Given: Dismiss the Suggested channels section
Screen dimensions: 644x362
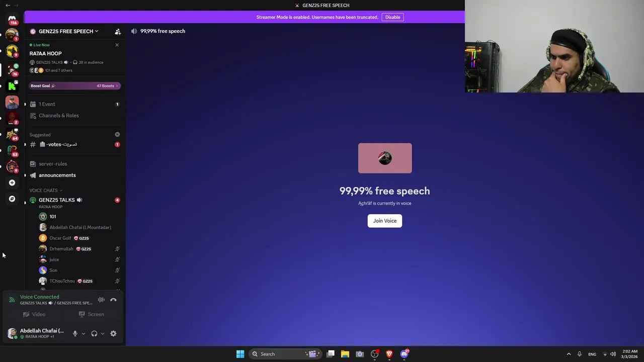Looking at the screenshot, I should 117,134.
